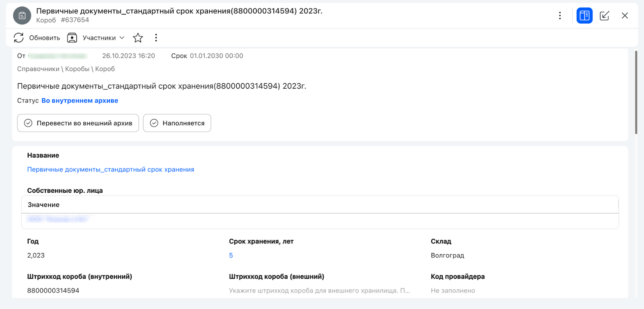Open toolbar three-dot more actions menu
Image resolution: width=644 pixels, height=309 pixels.
pos(156,38)
